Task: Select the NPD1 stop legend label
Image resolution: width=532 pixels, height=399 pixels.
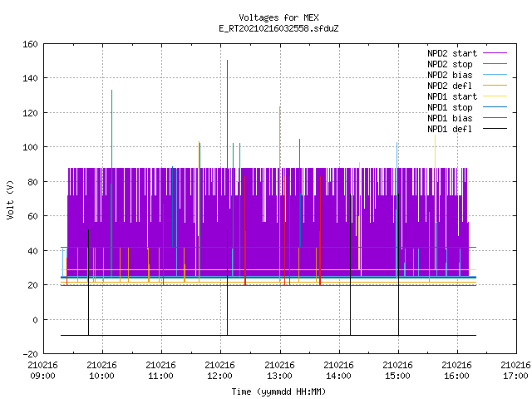Action: click(x=450, y=107)
